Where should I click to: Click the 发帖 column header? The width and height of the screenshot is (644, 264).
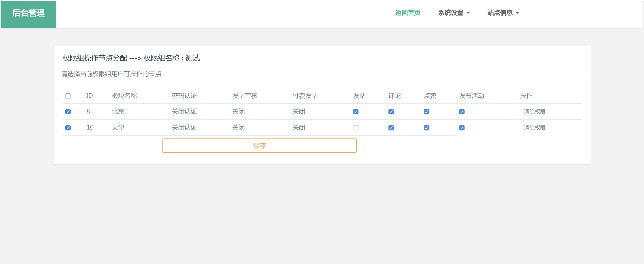(x=359, y=96)
